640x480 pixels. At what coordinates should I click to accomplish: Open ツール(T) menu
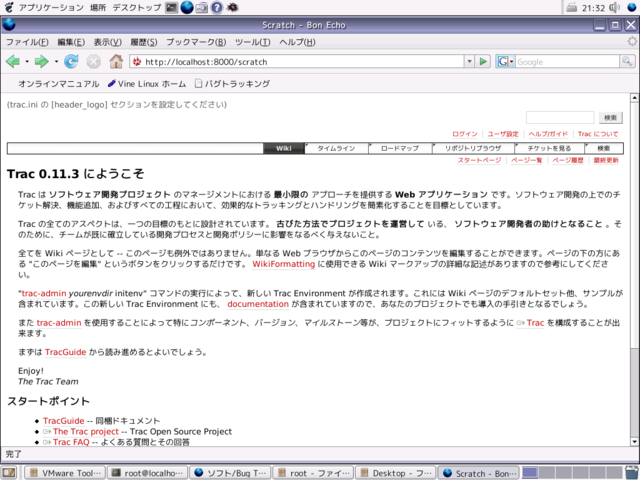(x=253, y=42)
